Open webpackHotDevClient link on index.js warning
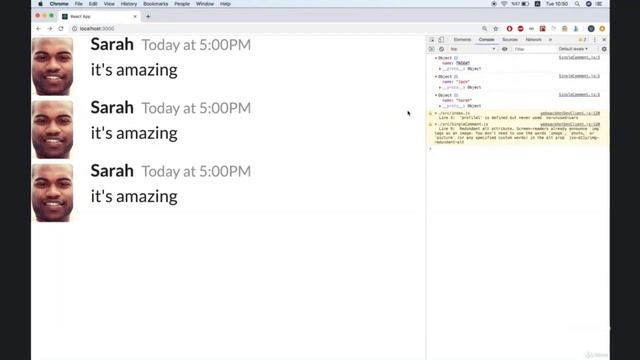This screenshot has width=640, height=360. tap(570, 113)
